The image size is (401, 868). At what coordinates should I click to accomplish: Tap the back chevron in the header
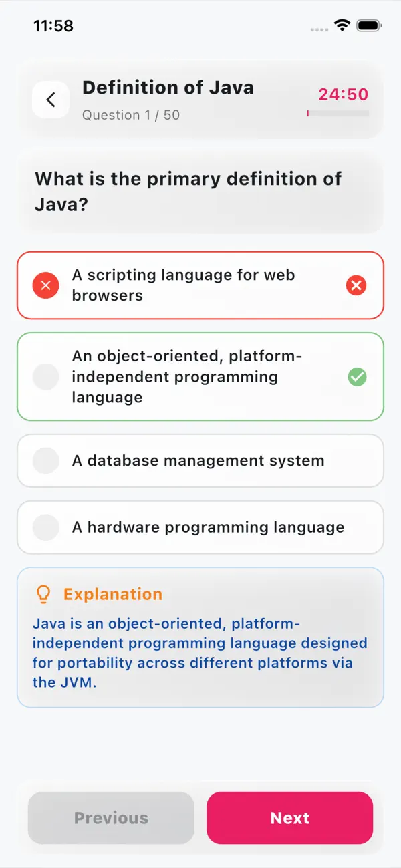point(51,99)
